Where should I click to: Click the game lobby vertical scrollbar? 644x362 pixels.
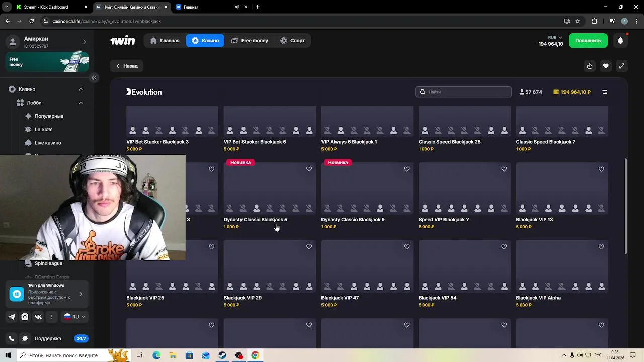point(626,206)
